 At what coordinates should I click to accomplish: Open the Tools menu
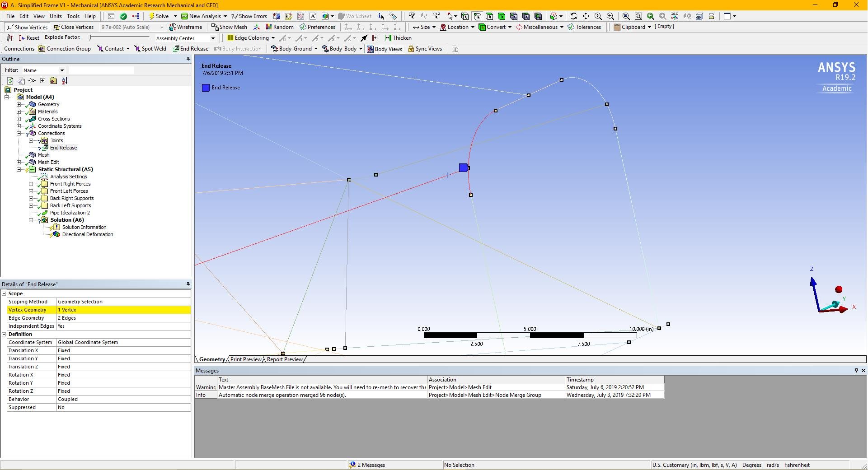tap(73, 16)
